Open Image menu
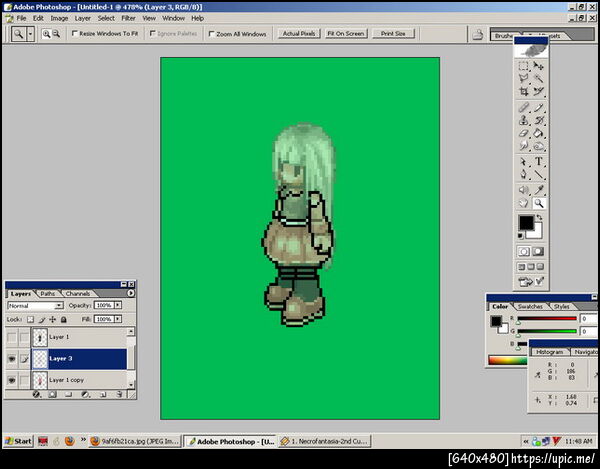Image resolution: width=600 pixels, height=469 pixels. 59,18
